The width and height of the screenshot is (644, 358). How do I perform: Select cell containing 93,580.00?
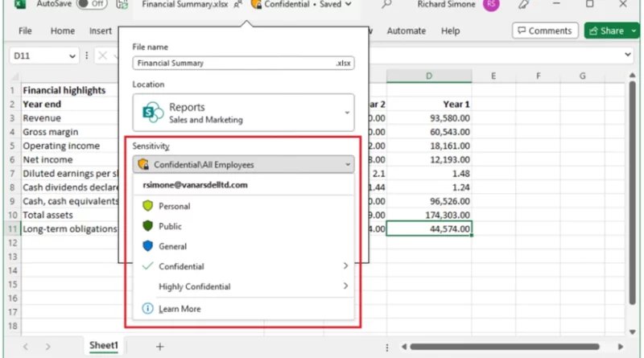pyautogui.click(x=429, y=118)
